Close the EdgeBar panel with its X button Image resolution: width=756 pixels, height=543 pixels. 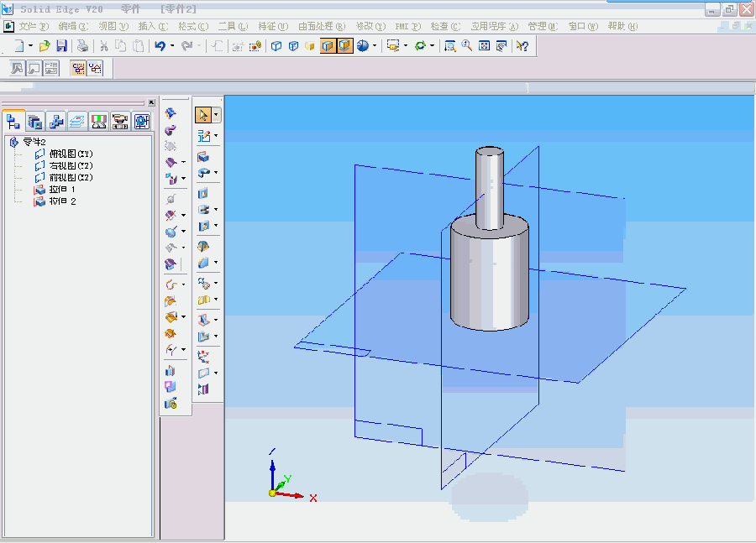(x=150, y=103)
